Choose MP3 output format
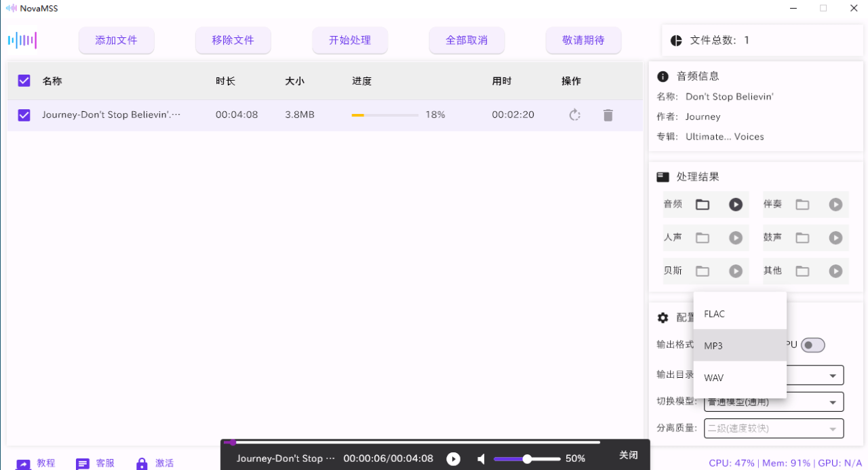Screen dimensions: 868x470 740,346
